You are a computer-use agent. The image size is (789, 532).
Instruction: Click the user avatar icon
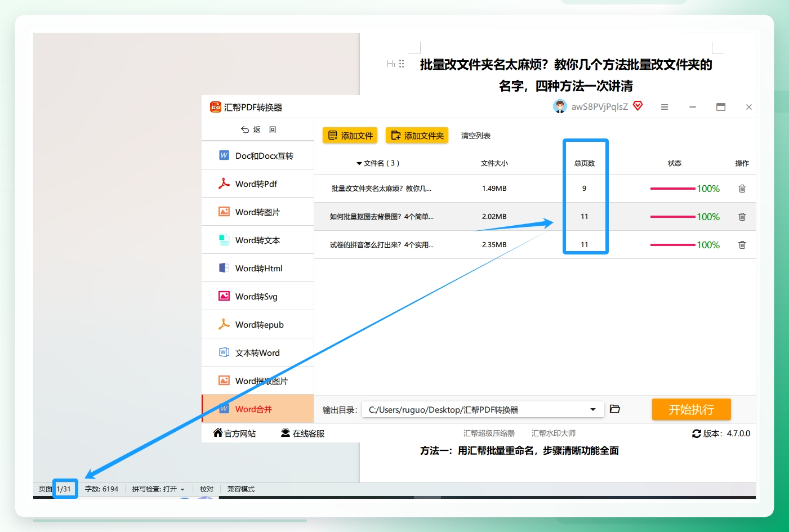coord(560,106)
